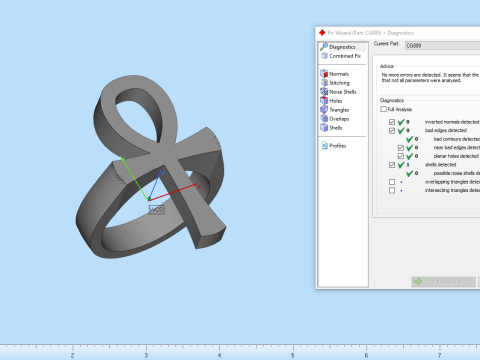Screen dimensions: 480x360
Task: Select the Overlaps fix icon
Action: point(324,119)
